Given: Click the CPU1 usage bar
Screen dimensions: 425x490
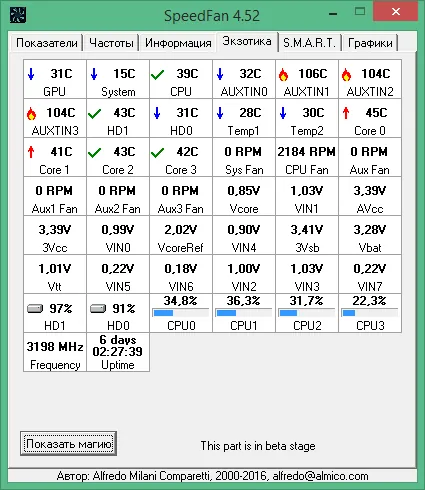Looking at the screenshot, I should click(x=244, y=313).
